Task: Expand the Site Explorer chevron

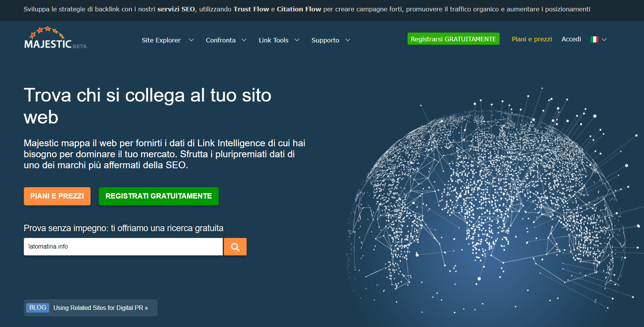Action: point(191,40)
